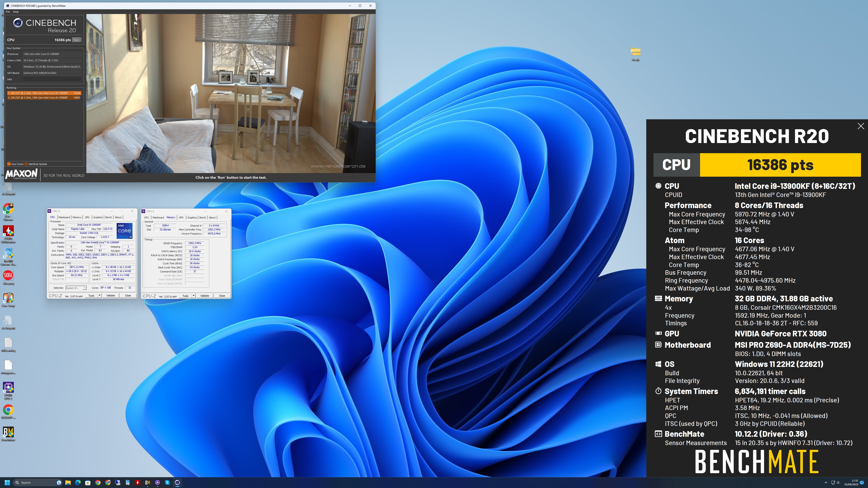
Task: Open Cinebench File menu
Action: pos(8,12)
